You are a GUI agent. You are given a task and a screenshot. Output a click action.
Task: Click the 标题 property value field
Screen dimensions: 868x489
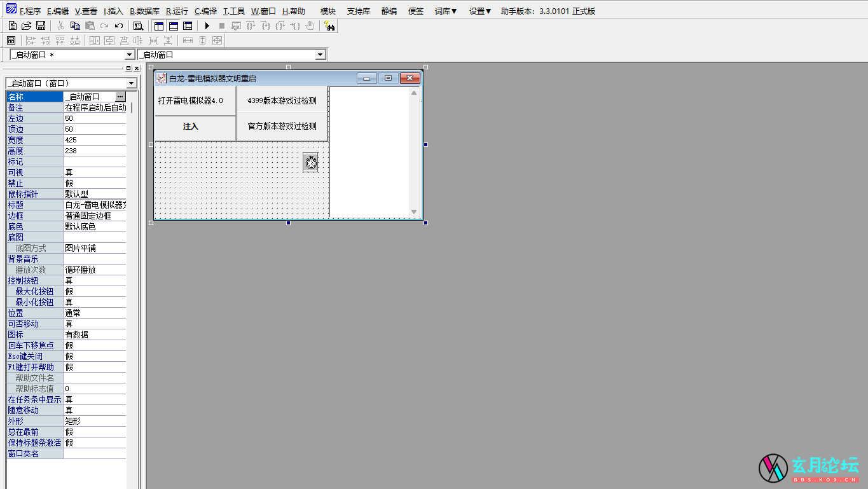[x=95, y=205]
